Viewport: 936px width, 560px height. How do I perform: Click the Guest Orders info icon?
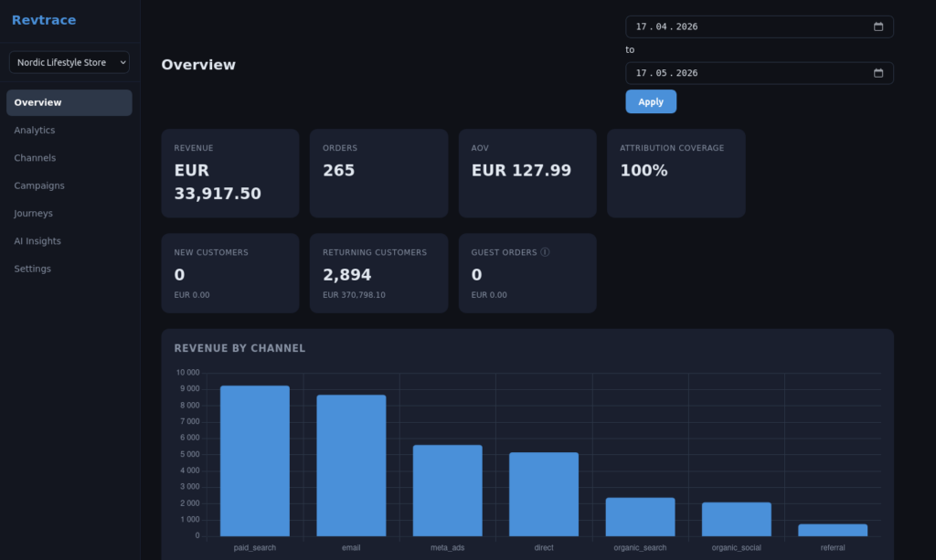[545, 252]
